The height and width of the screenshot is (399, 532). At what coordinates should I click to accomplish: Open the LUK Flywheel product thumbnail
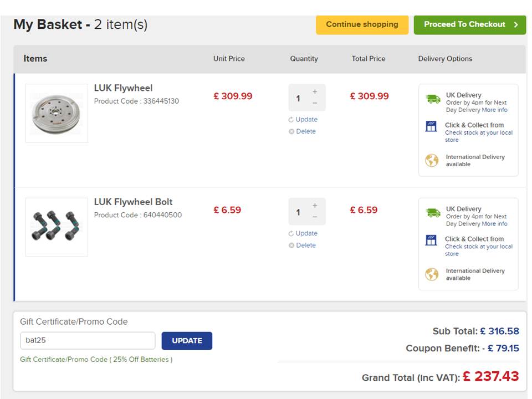57,113
